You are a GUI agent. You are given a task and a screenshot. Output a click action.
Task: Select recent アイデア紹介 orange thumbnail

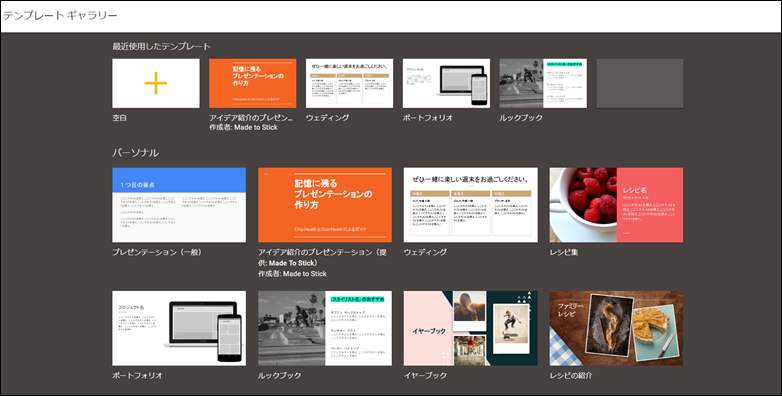(252, 83)
